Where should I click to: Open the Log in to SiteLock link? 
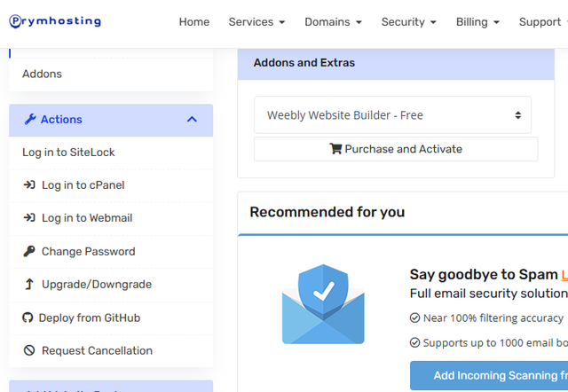pos(68,153)
